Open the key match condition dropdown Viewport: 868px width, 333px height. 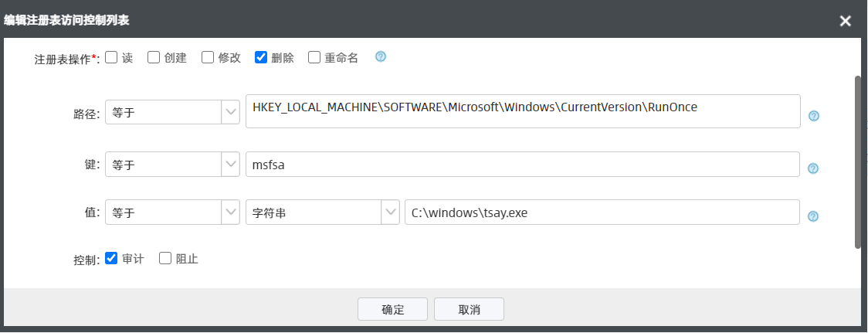[x=172, y=165]
